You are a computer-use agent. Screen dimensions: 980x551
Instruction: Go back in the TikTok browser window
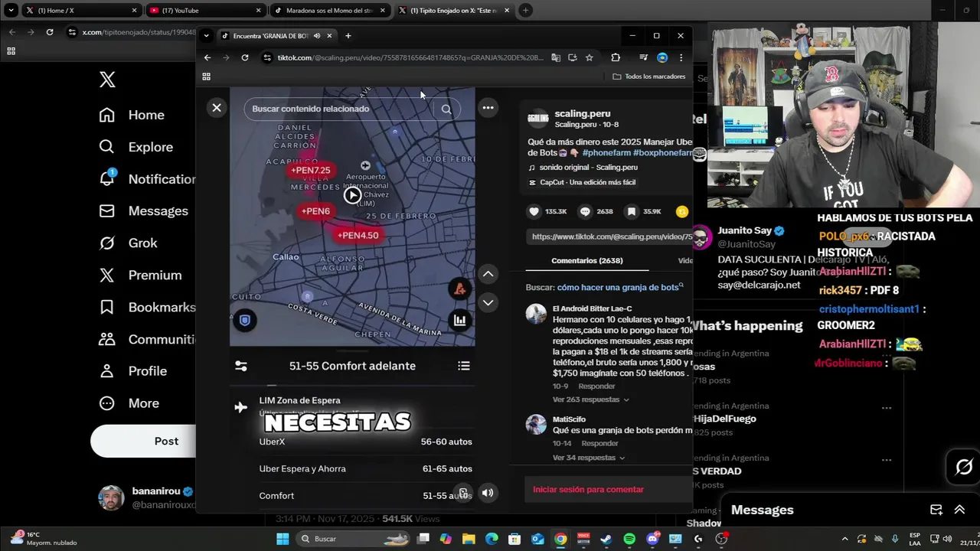(207, 57)
